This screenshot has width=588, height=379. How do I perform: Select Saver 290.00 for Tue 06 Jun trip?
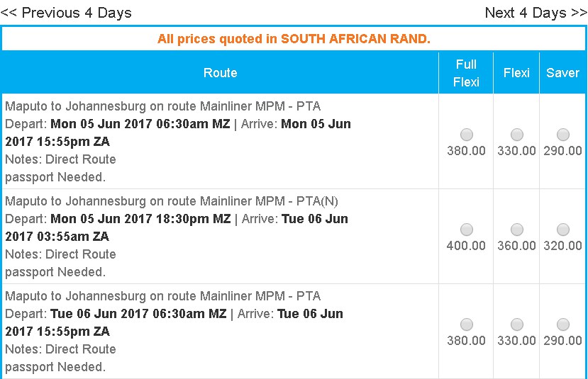tap(563, 324)
